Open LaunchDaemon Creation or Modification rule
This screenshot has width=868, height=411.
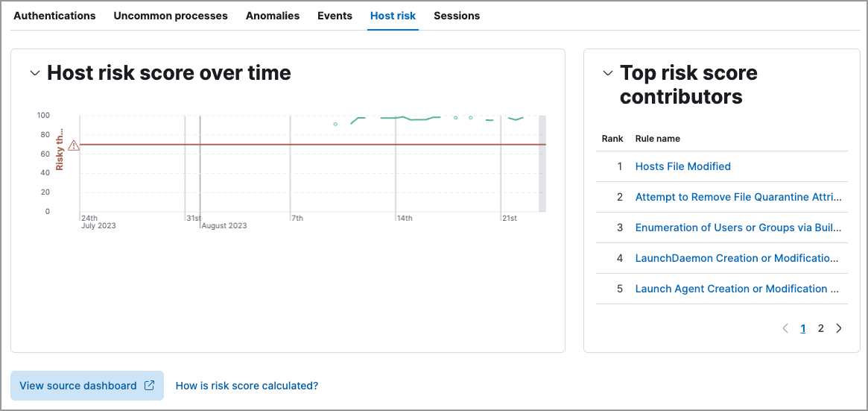pyautogui.click(x=737, y=258)
